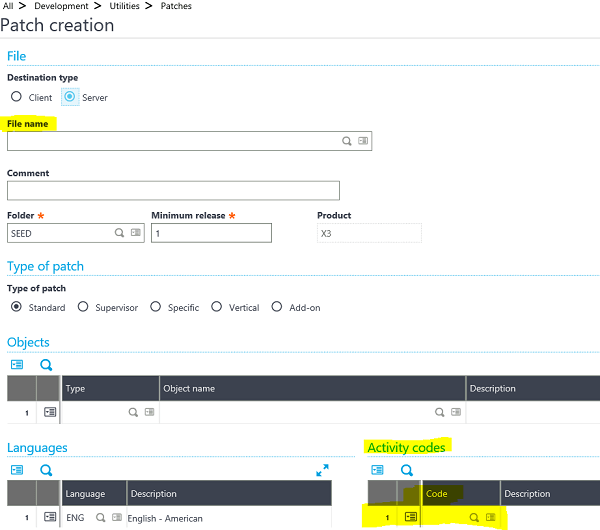Click the Languages grid search magnifier icon
The width and height of the screenshot is (600, 530).
[46, 469]
